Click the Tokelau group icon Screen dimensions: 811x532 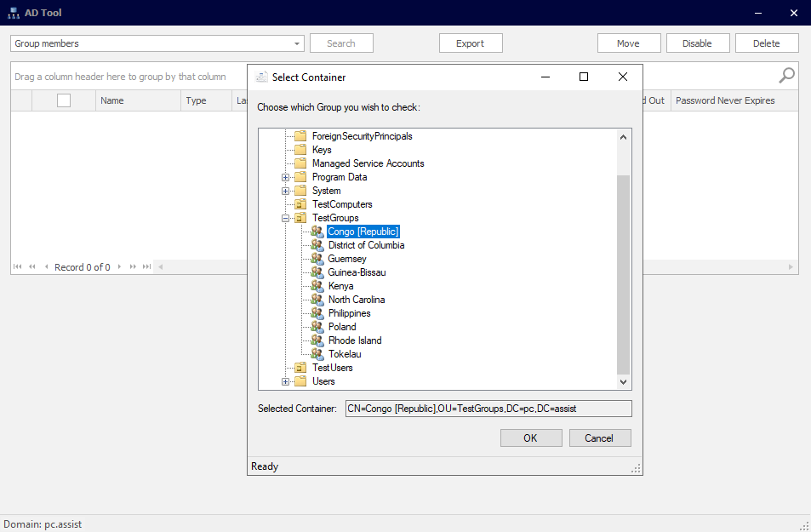tap(317, 354)
